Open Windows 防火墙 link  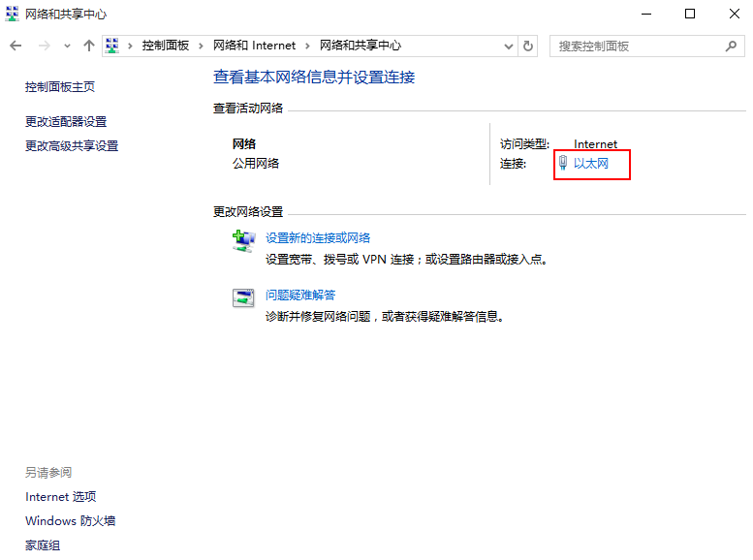[x=70, y=520]
